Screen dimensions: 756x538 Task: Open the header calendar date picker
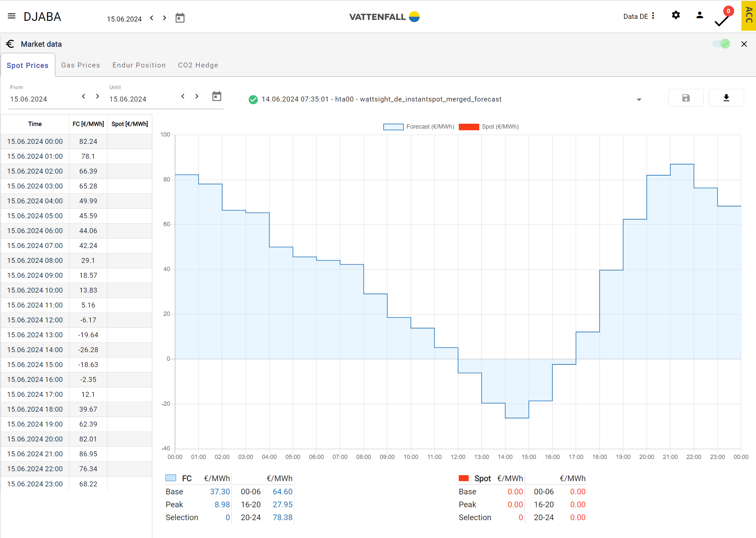coord(180,18)
